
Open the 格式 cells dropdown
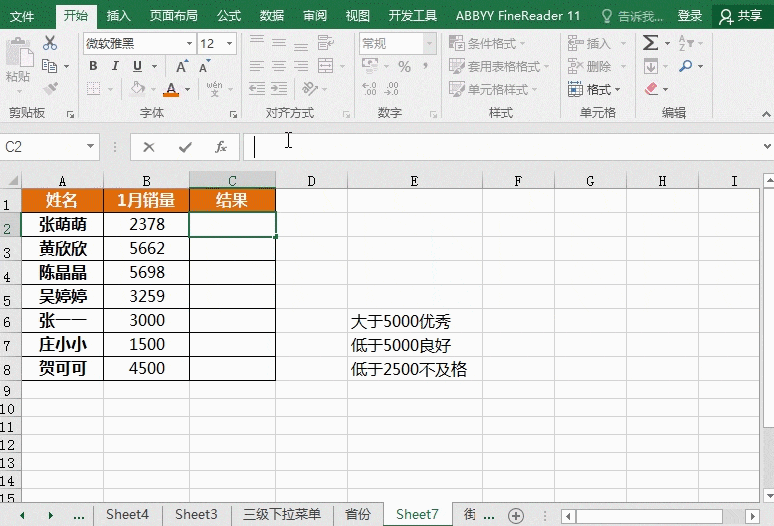(594, 89)
